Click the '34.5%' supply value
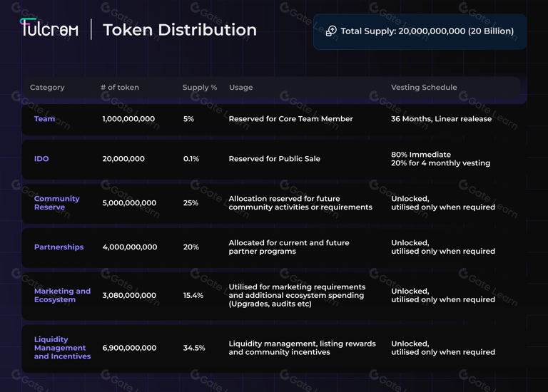The height and width of the screenshot is (392, 548). [194, 348]
